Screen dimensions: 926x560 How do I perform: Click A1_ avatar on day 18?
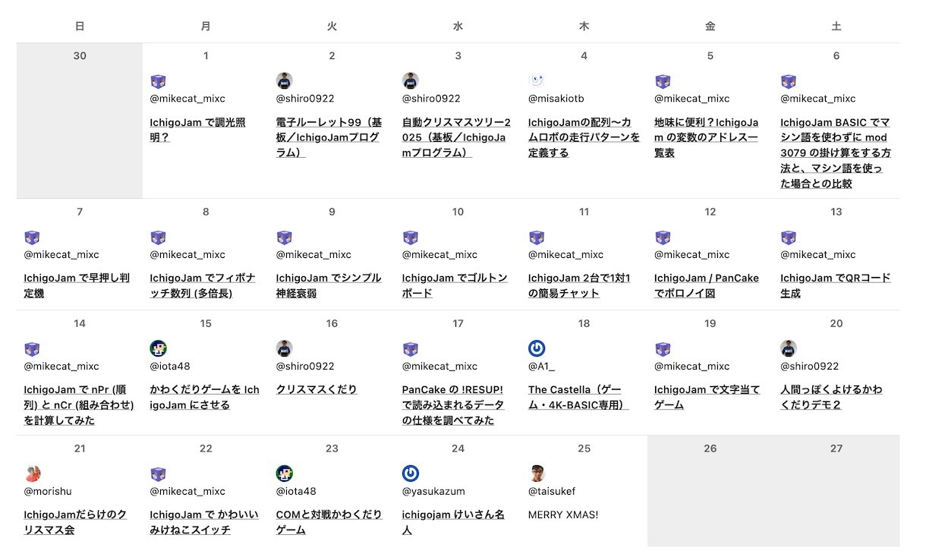point(536,348)
